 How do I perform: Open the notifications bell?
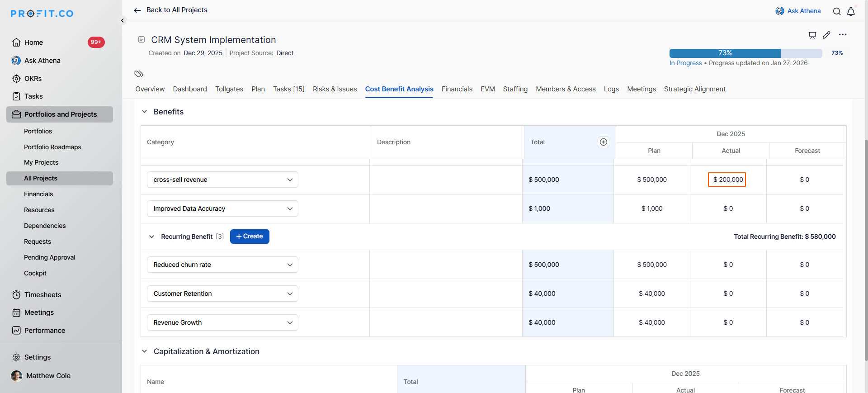tap(851, 11)
